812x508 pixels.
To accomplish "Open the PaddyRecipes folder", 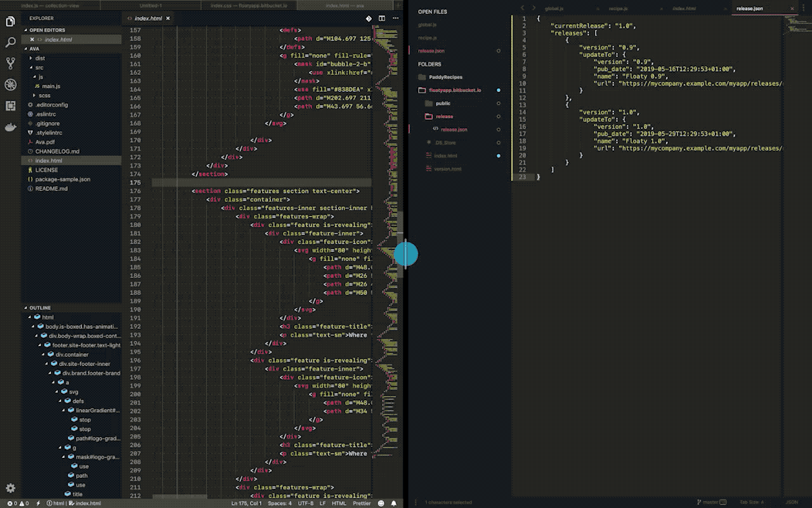I will [445, 77].
